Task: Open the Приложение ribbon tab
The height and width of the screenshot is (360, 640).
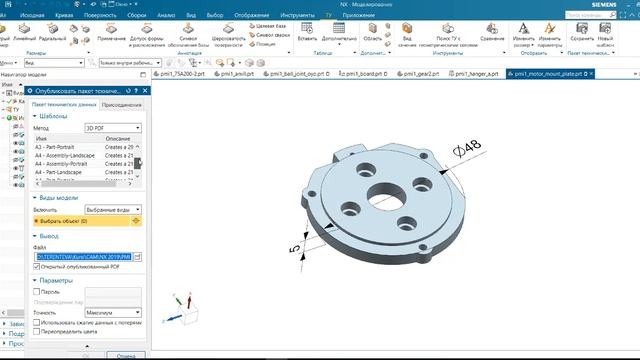Action: point(358,15)
